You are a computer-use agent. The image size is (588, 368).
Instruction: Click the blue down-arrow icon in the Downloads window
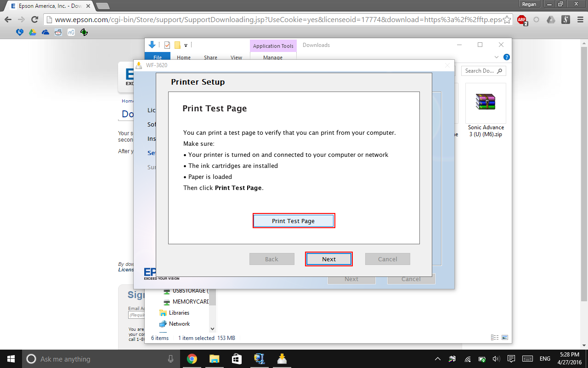pyautogui.click(x=152, y=45)
